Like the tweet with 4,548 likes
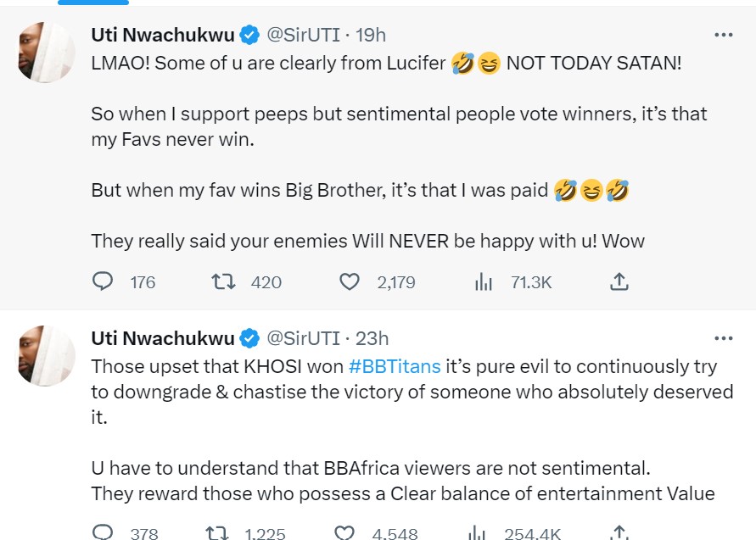 [x=344, y=532]
